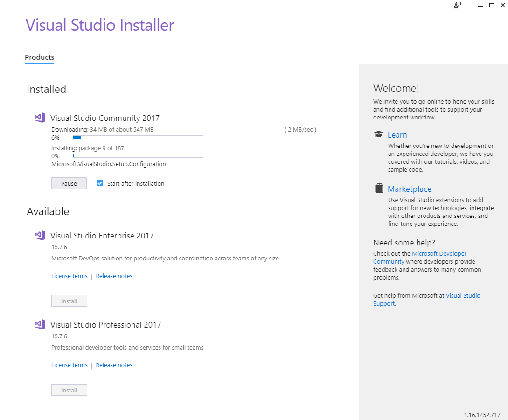Screen dimensions: 508x420
Task: Click the Visual Studio Enterprise 2017 logo icon
Action: [x=40, y=236]
